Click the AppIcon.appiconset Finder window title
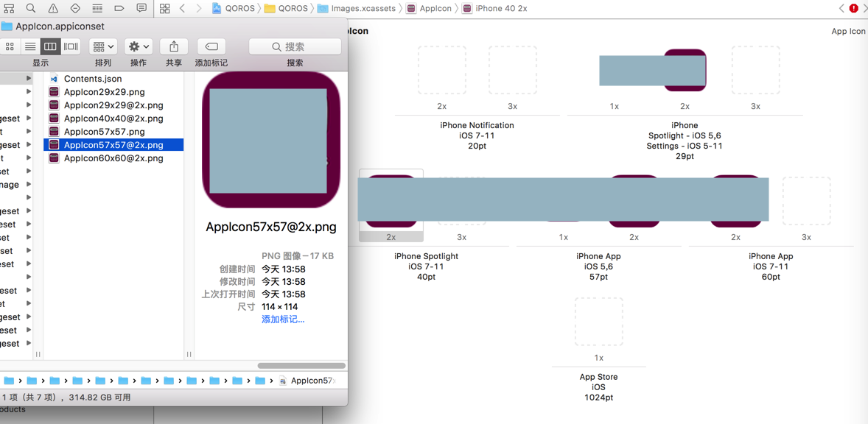 (x=60, y=26)
